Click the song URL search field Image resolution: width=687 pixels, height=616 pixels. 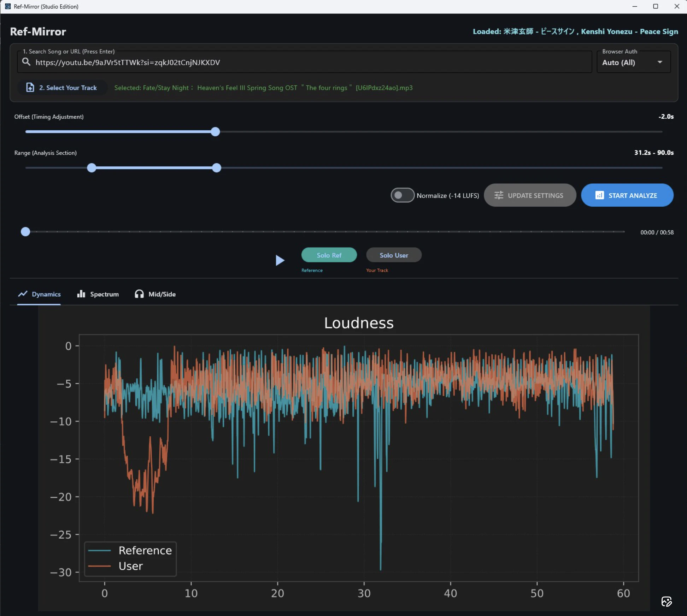pyautogui.click(x=304, y=63)
